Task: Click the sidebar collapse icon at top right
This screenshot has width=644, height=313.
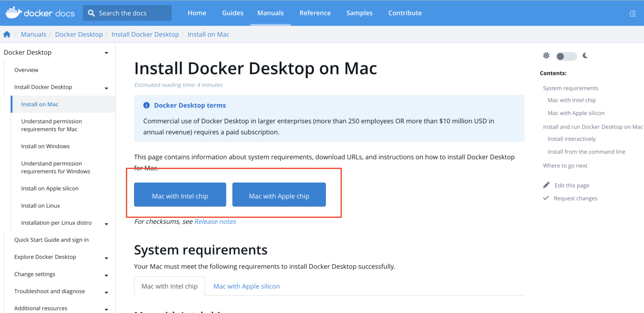Action: (x=632, y=13)
